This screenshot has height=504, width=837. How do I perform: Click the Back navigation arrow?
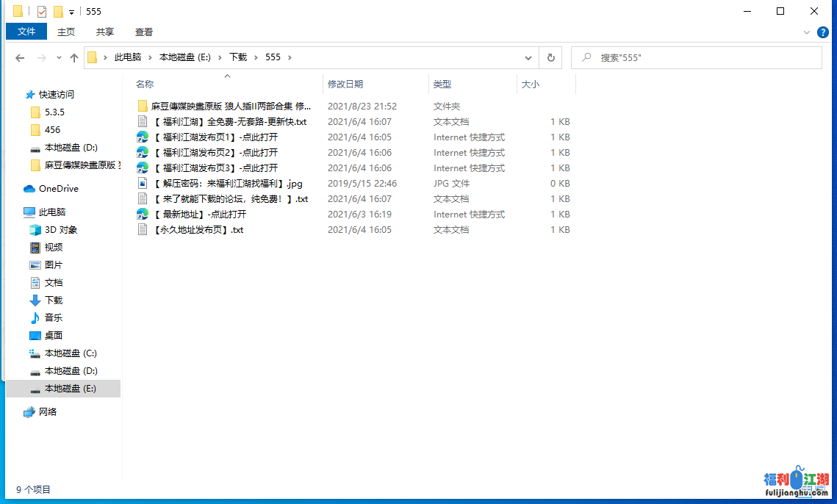[20, 57]
